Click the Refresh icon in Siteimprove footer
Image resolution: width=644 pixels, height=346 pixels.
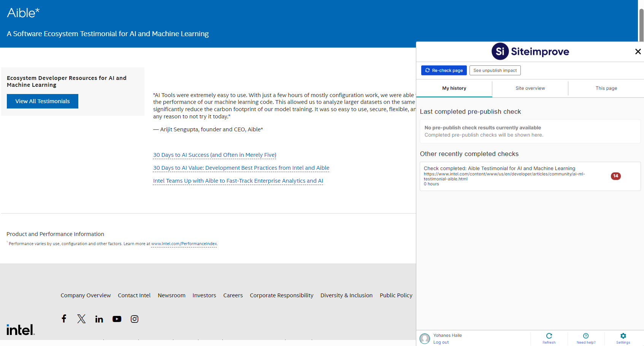549,338
